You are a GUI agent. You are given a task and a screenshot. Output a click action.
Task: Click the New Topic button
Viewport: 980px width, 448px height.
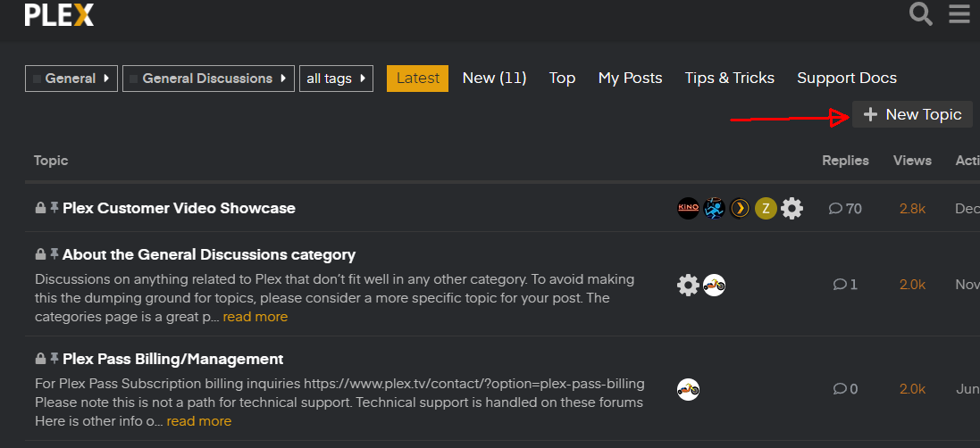pyautogui.click(x=912, y=114)
